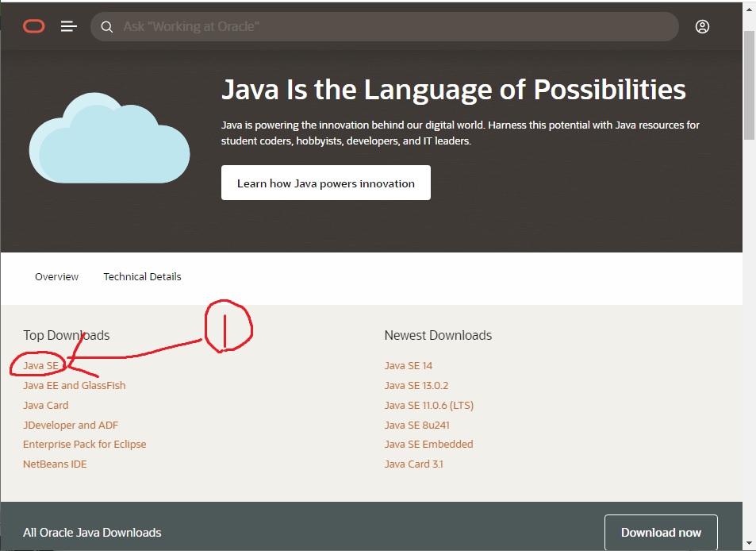Open the NetBeans IDE link
This screenshot has height=551, width=756.
pos(55,464)
